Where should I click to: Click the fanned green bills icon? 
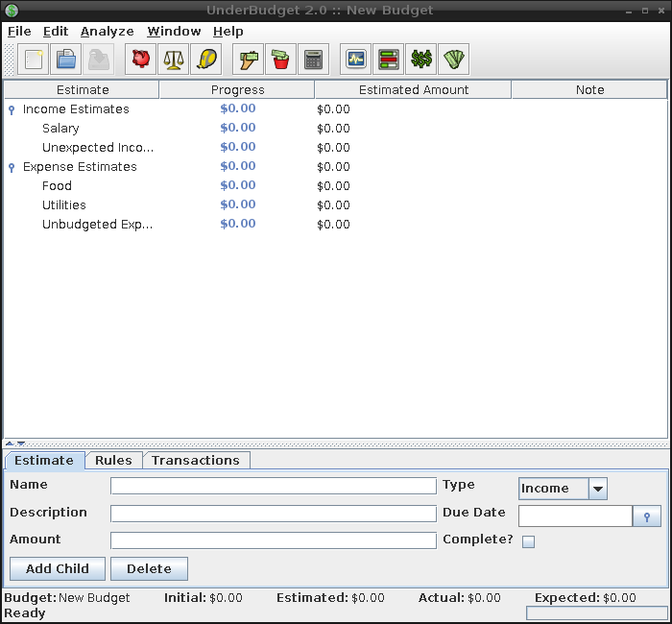click(x=454, y=60)
